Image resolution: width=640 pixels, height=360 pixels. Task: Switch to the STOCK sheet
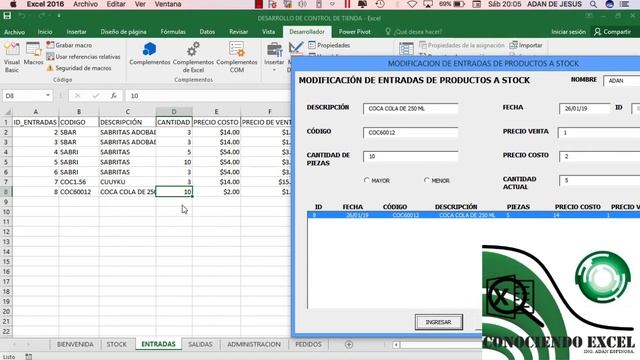[117, 344]
